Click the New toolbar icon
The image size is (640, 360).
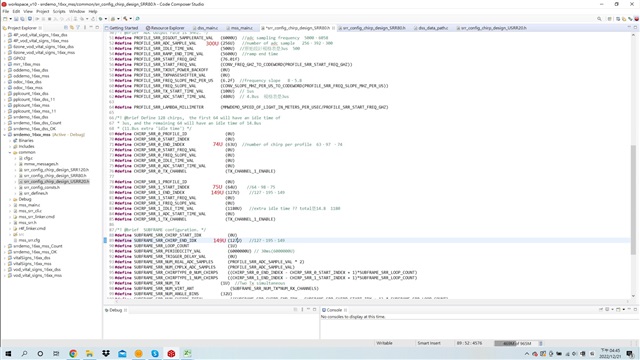(5, 19)
